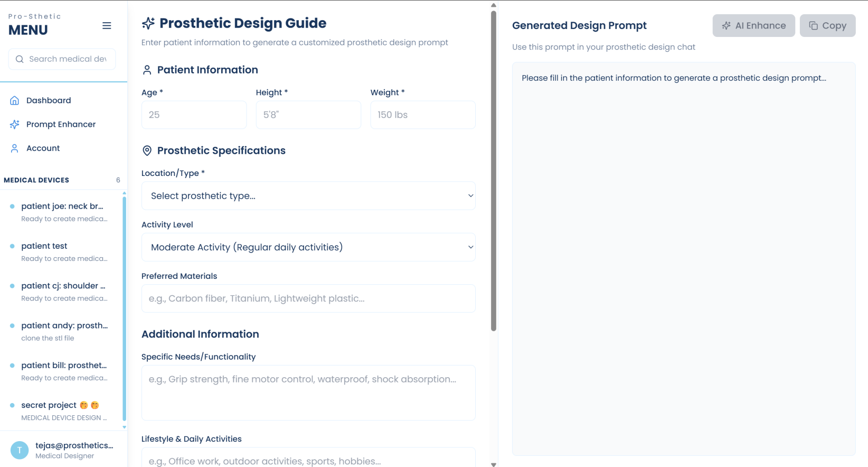Click the Dashboard home icon
The image size is (868, 467).
coord(15,100)
